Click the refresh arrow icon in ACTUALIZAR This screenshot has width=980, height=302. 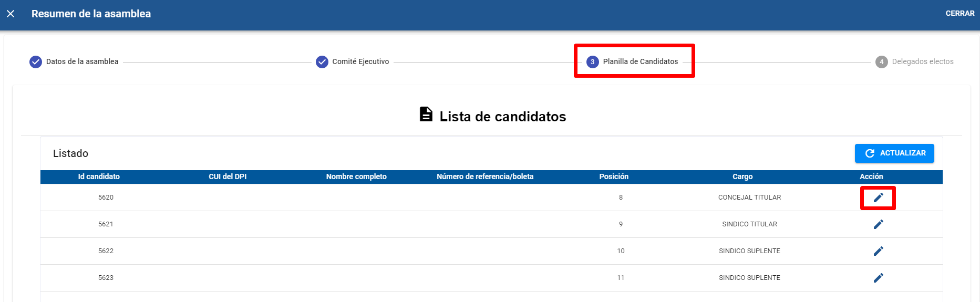[x=870, y=153]
